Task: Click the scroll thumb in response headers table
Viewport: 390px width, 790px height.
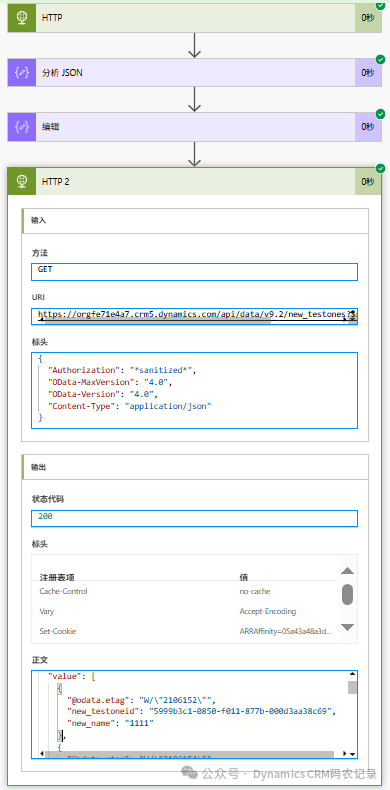Action: (x=347, y=595)
